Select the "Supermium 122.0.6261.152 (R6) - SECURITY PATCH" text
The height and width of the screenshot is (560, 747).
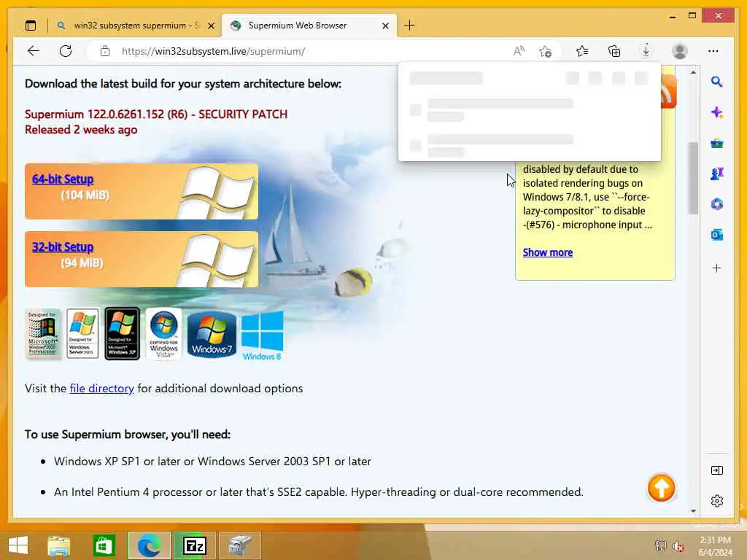pos(156,114)
